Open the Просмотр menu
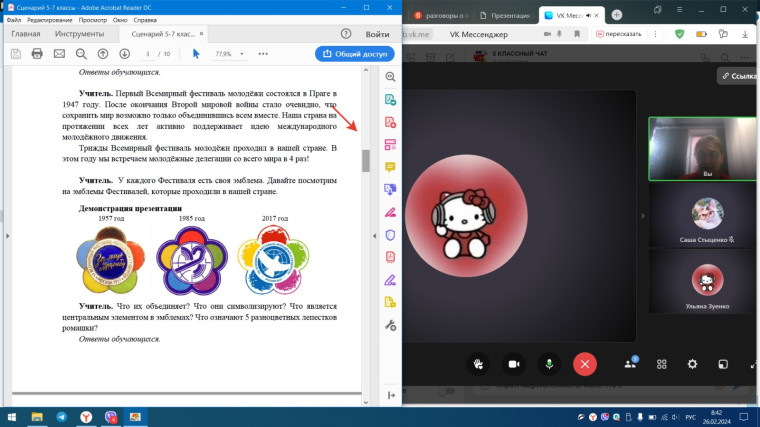Screen dimensions: 760x427 click(x=93, y=20)
